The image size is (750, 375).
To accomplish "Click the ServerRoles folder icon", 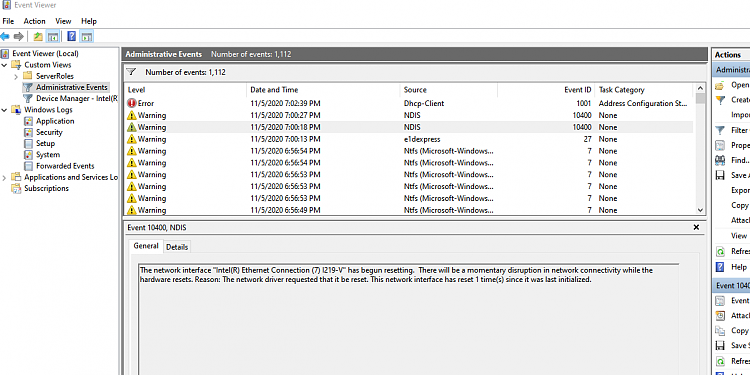I will point(28,76).
